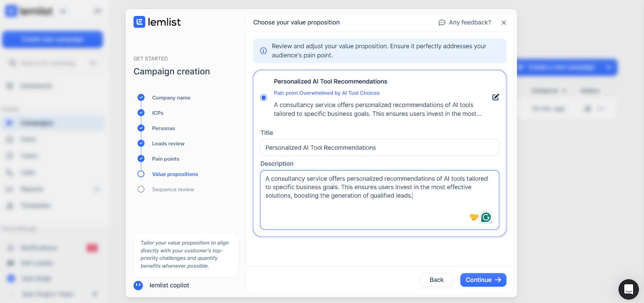Screen dimensions: 644x303
Task: Click the Sequence review step circle
Action: 141,189
